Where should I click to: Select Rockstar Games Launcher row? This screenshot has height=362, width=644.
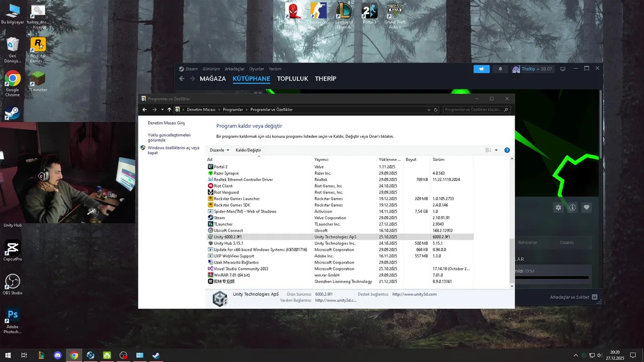coord(340,199)
